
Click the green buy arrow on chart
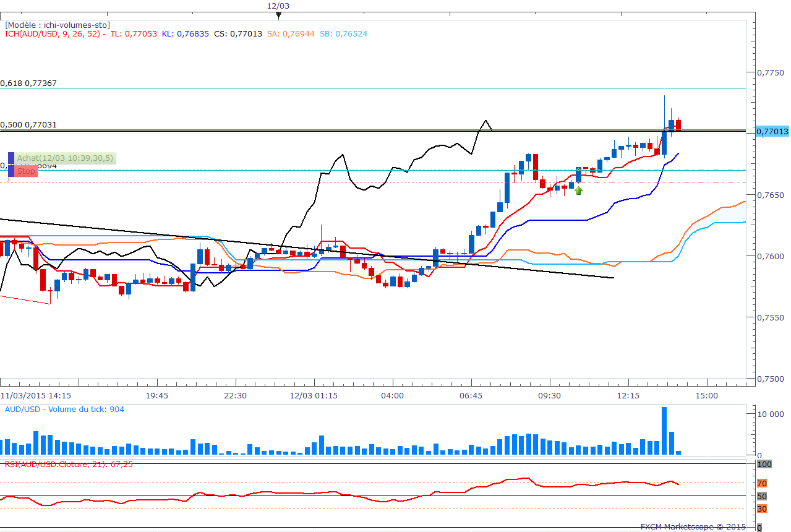tap(578, 191)
